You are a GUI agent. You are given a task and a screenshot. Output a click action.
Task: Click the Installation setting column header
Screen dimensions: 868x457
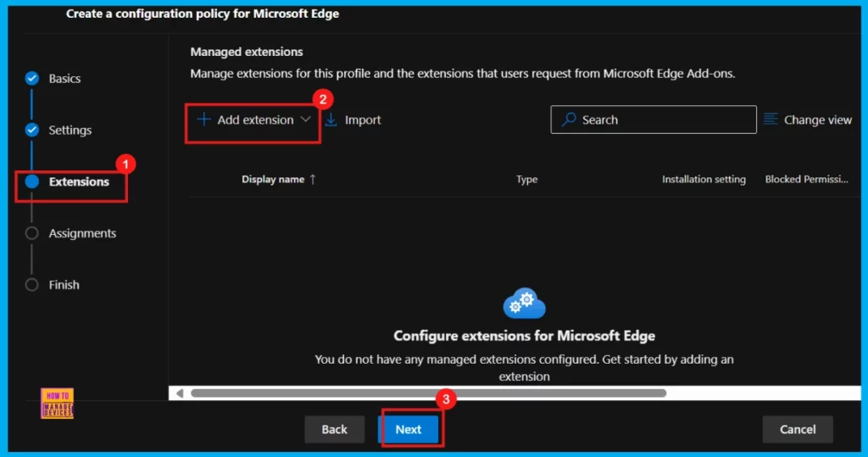point(704,179)
